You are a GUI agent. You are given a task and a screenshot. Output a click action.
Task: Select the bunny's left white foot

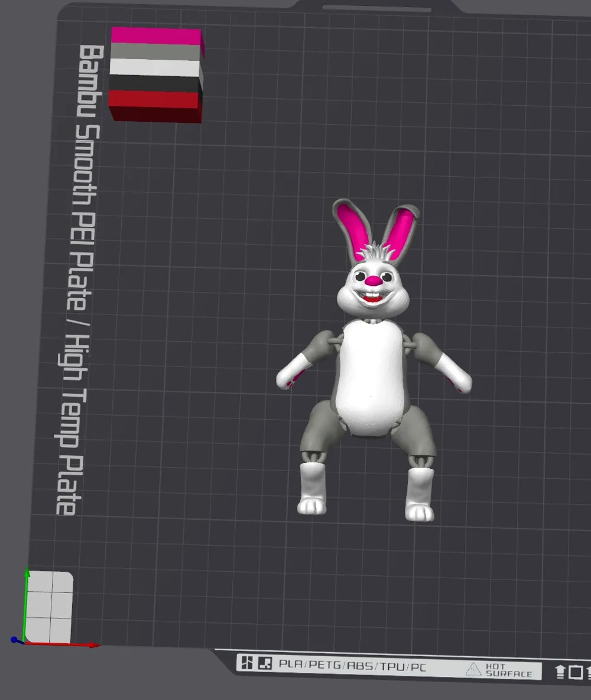tap(312, 489)
